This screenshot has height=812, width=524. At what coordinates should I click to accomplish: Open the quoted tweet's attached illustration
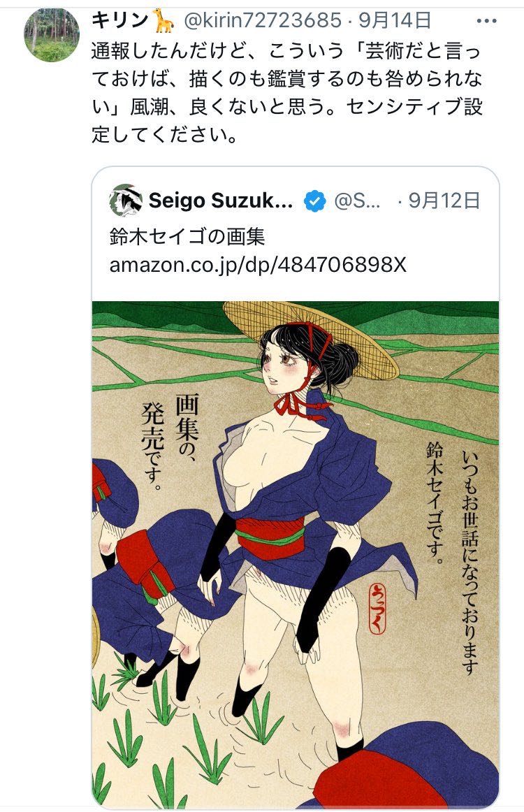295,554
